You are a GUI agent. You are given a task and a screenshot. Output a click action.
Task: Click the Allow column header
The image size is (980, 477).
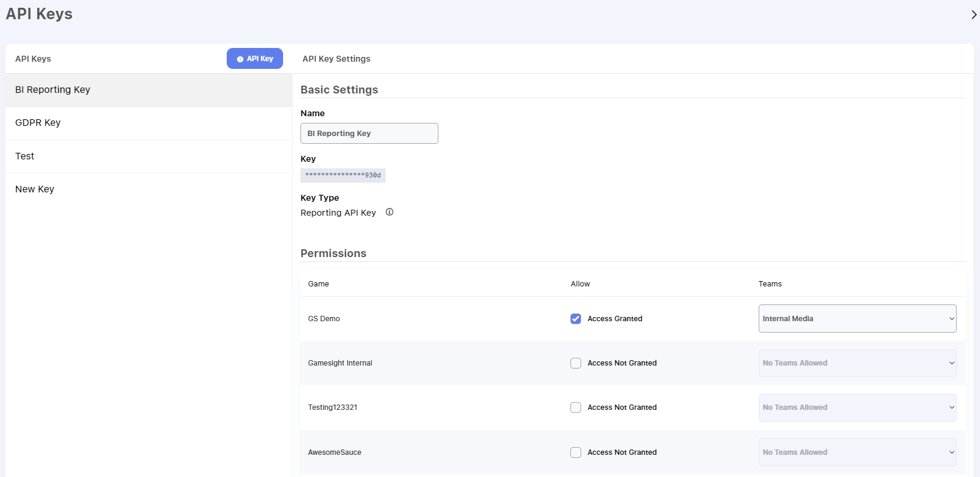tap(580, 284)
